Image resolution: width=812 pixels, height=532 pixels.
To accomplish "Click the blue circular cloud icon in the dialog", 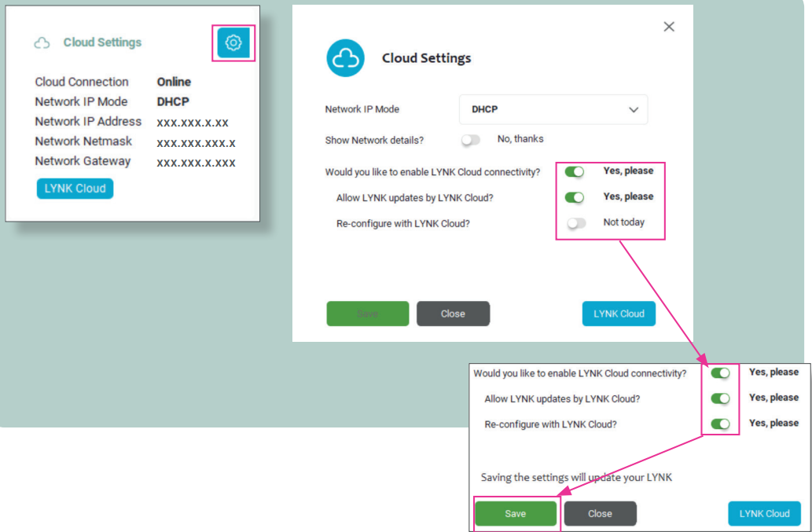I will coord(345,58).
